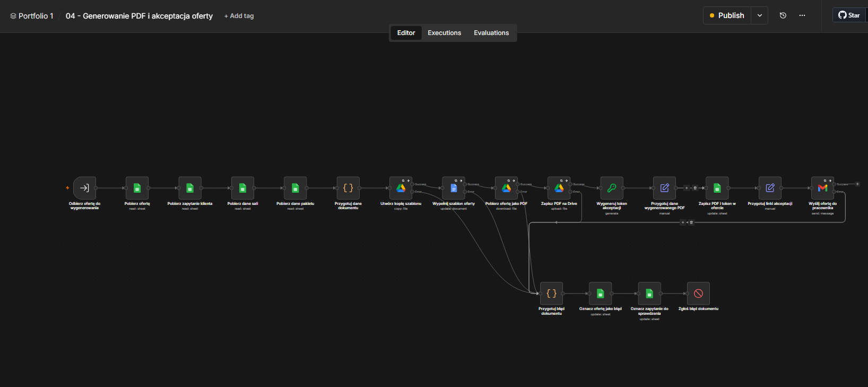Open the three-dots workflow options menu
868x387 pixels.
802,15
